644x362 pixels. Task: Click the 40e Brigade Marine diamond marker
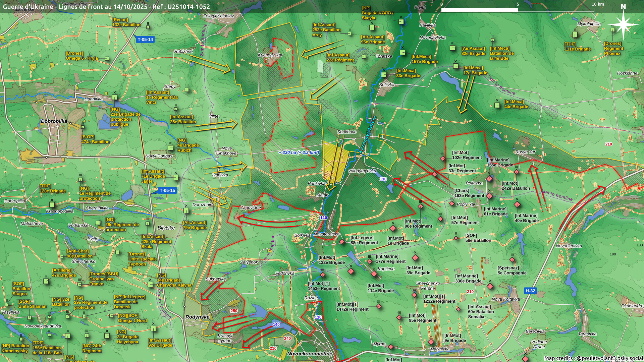pos(517,204)
